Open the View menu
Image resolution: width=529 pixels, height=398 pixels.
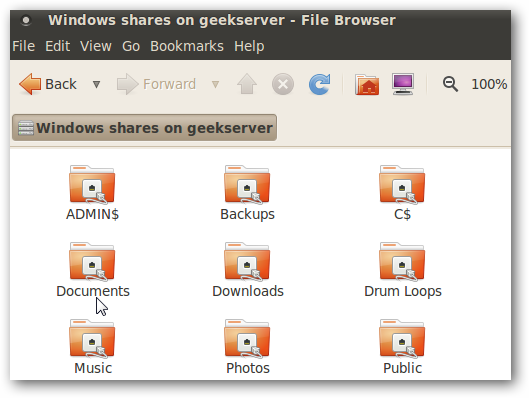pyautogui.click(x=96, y=46)
